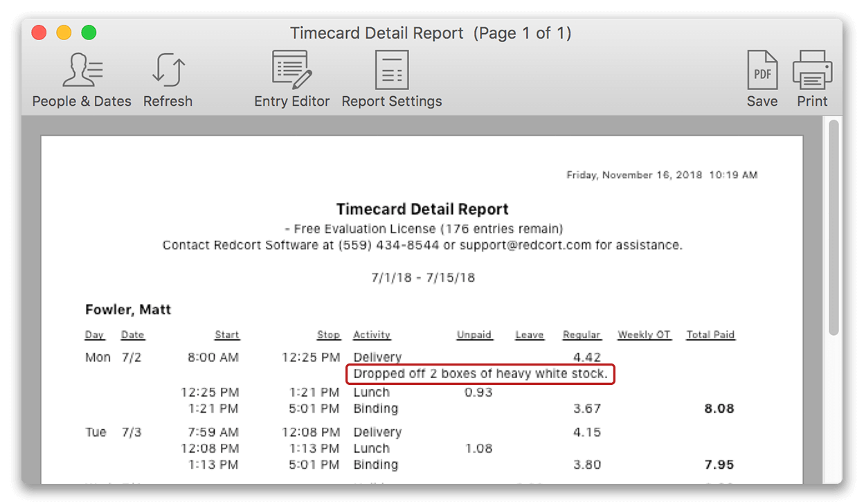
Task: Select the Leave column header
Action: pyautogui.click(x=529, y=334)
